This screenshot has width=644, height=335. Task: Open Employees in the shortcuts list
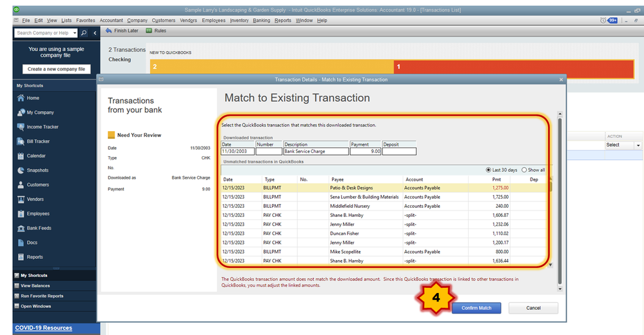(34, 214)
